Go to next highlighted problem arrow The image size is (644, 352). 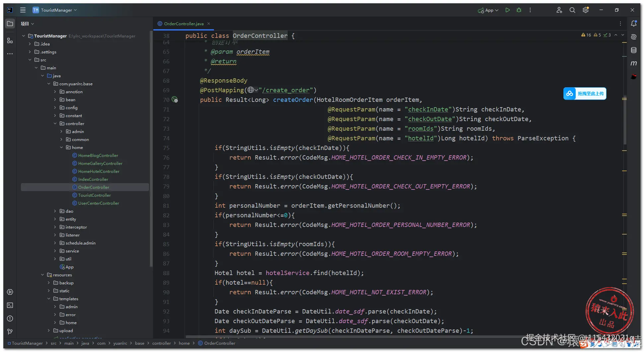point(623,35)
